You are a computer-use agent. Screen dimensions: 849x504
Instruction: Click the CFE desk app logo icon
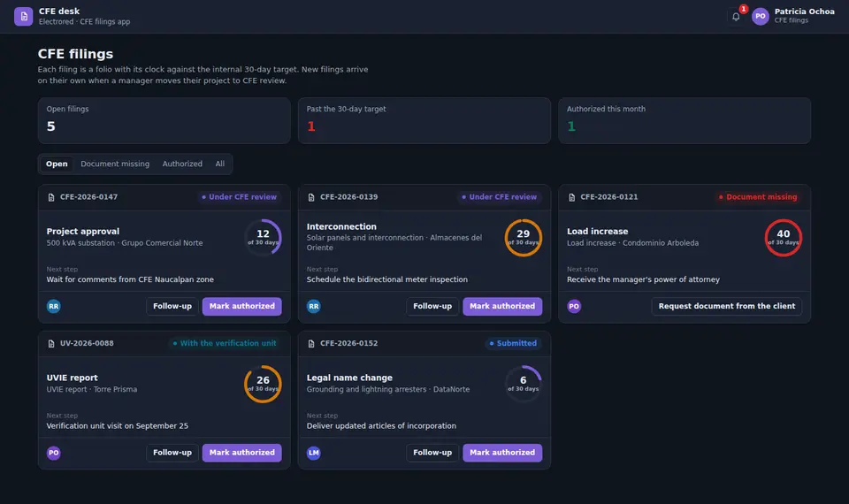23,16
